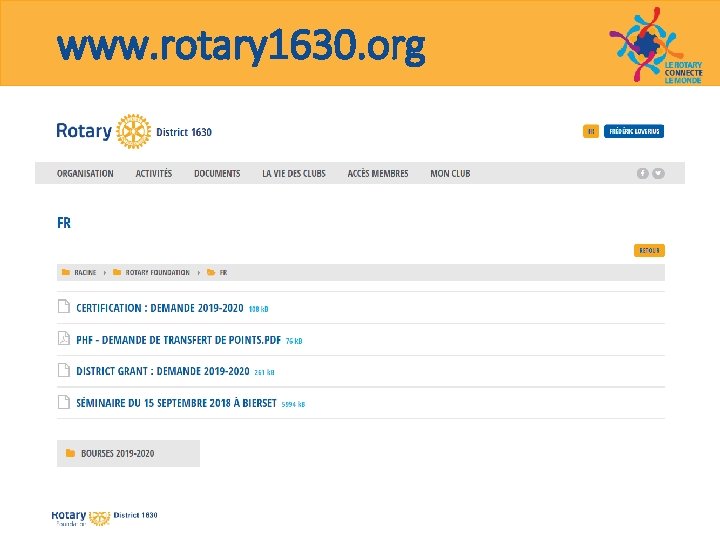Go to Rotary Foundation in the breadcrumb

[x=158, y=272]
